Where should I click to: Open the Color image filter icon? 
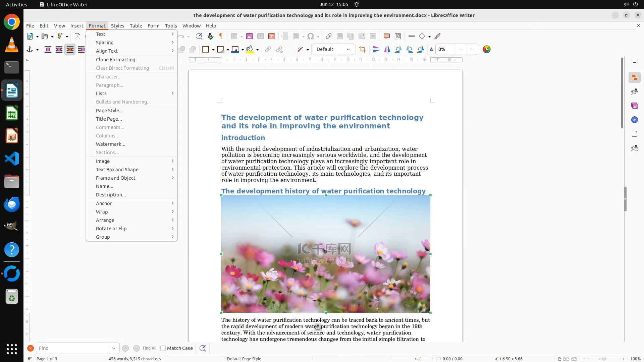pos(486,50)
